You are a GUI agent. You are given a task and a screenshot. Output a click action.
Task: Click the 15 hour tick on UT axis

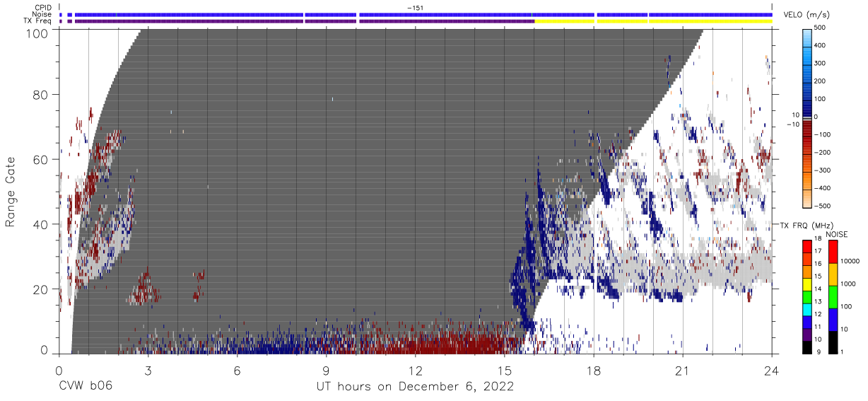(504, 369)
